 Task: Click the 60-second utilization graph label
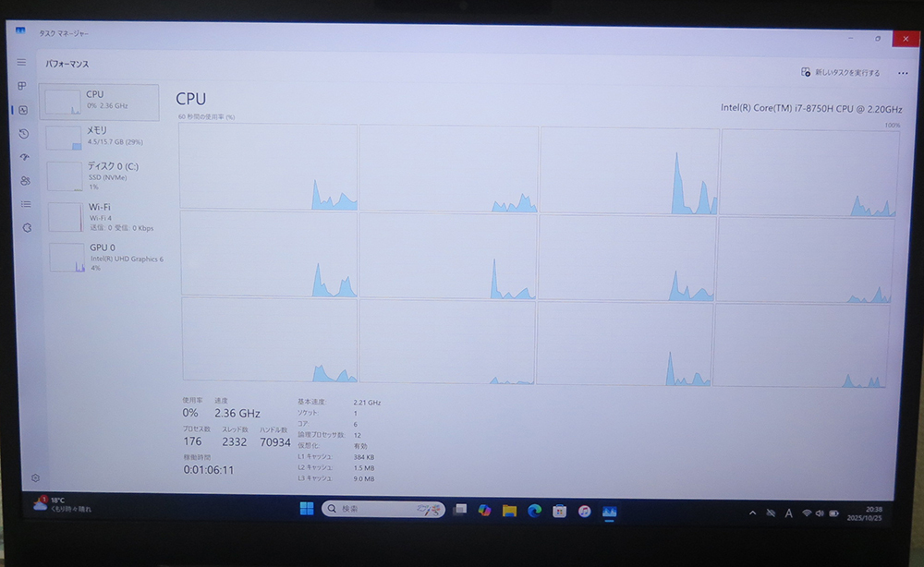(x=206, y=116)
